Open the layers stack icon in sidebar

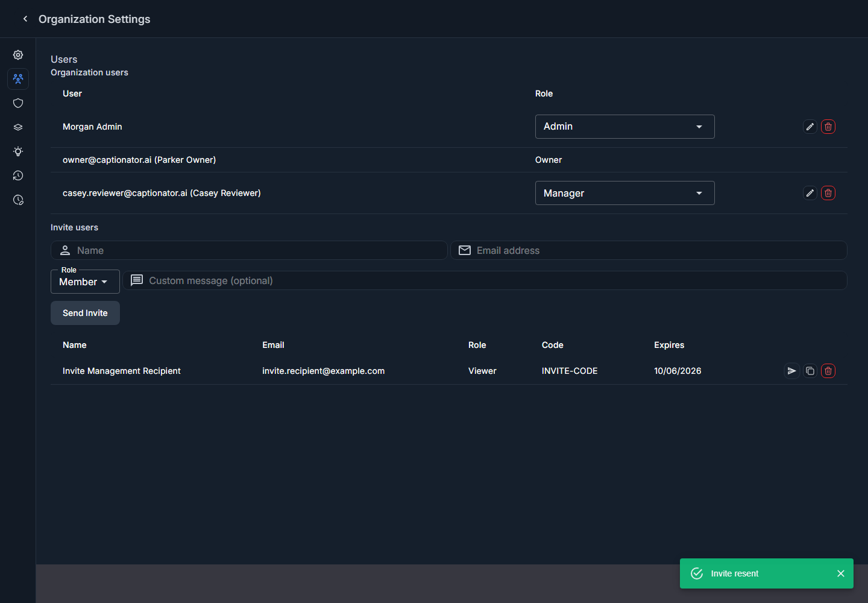pos(18,127)
